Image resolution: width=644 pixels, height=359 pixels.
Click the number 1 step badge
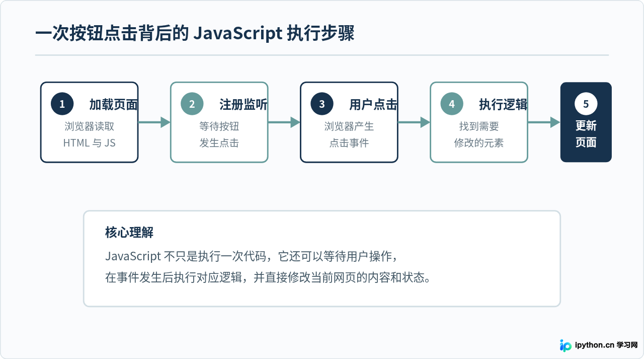coord(62,104)
